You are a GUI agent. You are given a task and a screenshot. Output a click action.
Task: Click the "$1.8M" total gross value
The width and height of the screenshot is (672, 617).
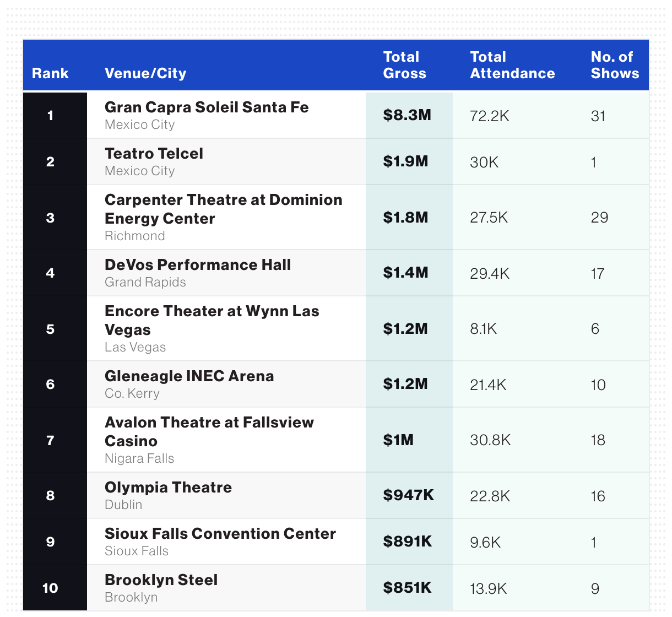[x=405, y=218]
